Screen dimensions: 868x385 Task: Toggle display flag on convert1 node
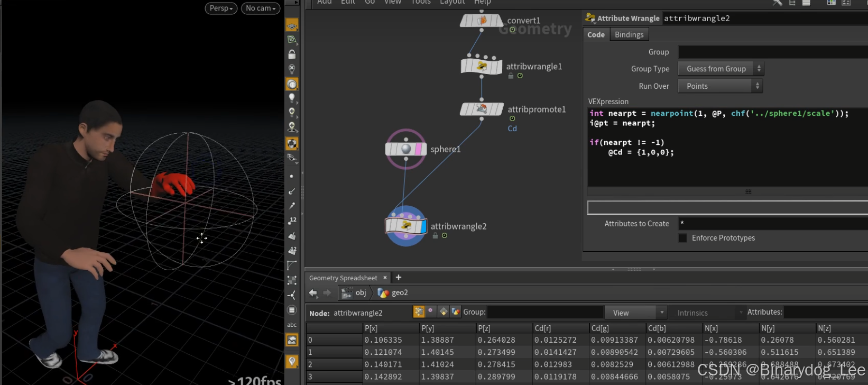tap(498, 21)
